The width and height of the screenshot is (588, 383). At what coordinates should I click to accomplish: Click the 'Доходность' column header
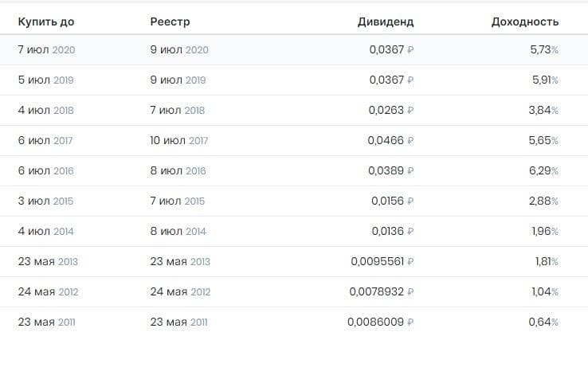tap(524, 21)
